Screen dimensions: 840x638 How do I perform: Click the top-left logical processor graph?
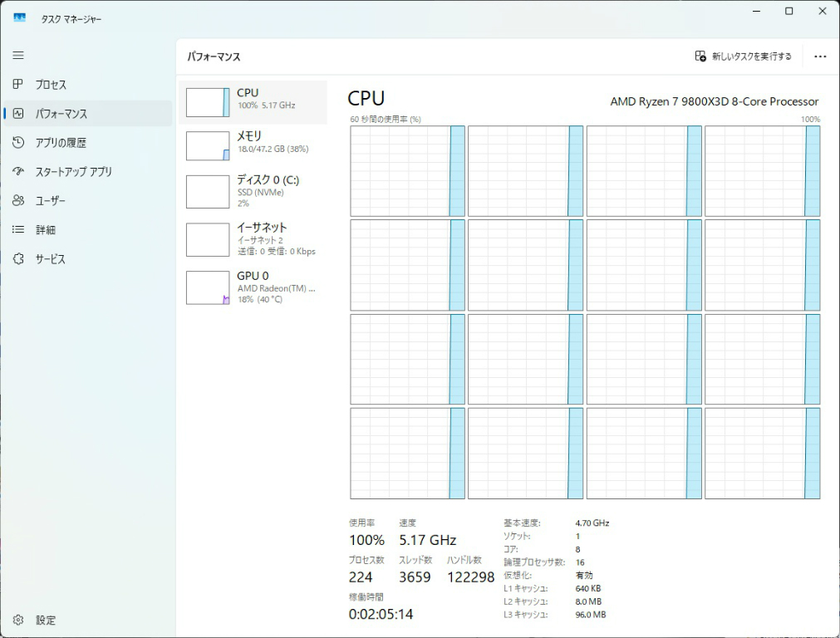click(407, 171)
